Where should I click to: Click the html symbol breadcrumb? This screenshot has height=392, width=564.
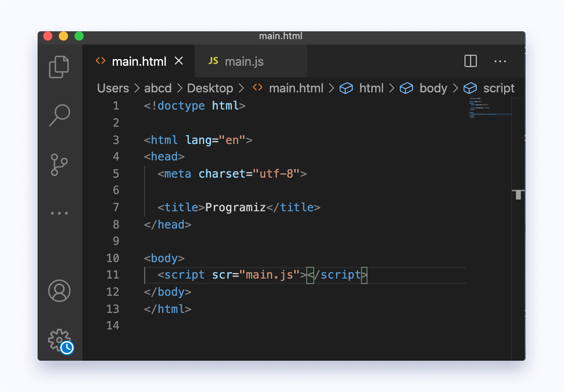371,88
